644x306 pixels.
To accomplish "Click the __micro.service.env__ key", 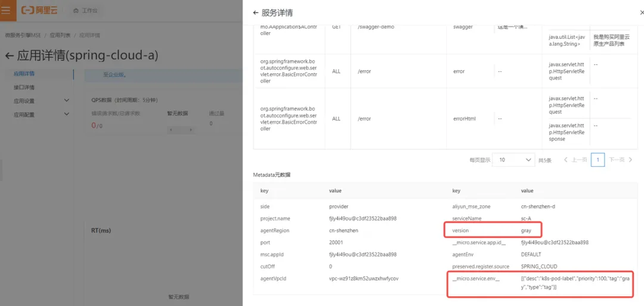I will pyautogui.click(x=476, y=279).
